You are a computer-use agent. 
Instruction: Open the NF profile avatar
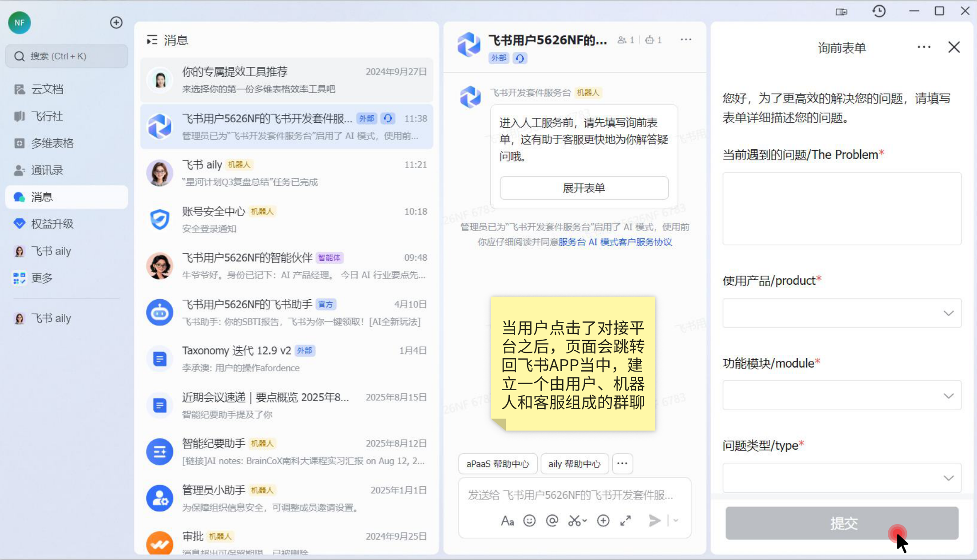coord(19,23)
